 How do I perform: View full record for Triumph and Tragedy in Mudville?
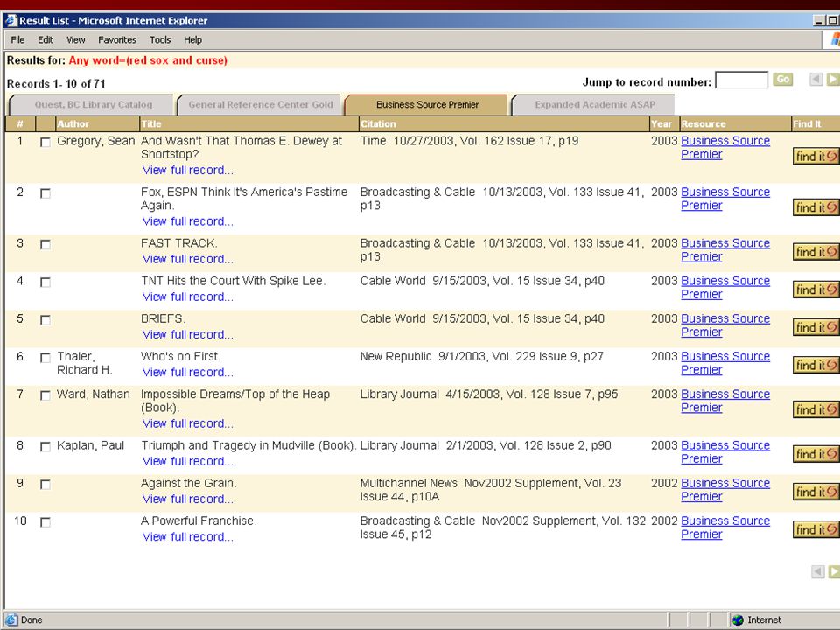[x=187, y=461]
